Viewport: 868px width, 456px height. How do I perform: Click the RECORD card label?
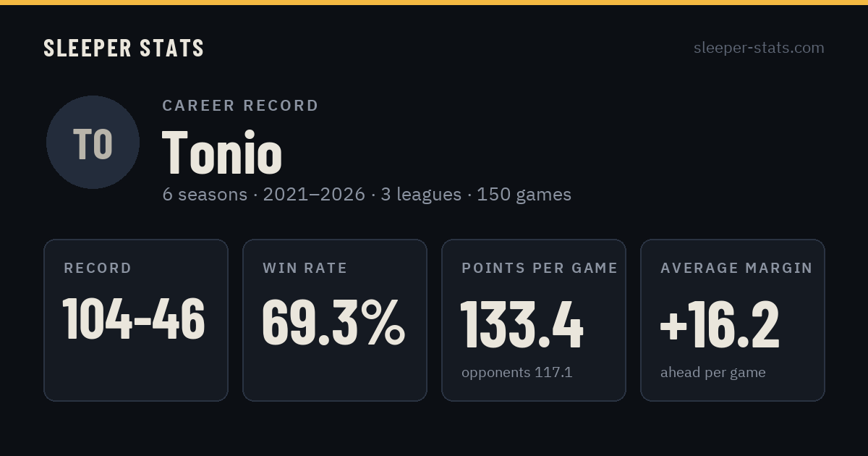98,269
